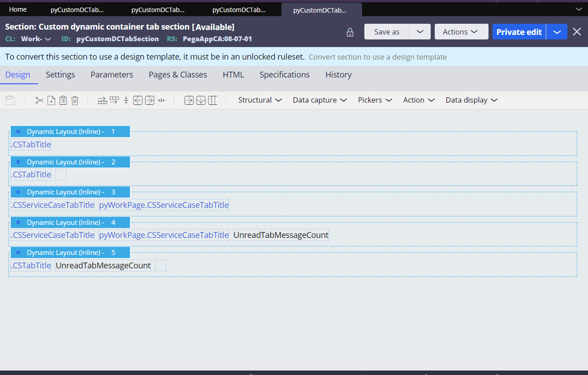Expand the Data display dropdown
Viewport: 588px width, 375px height.
pos(471,100)
